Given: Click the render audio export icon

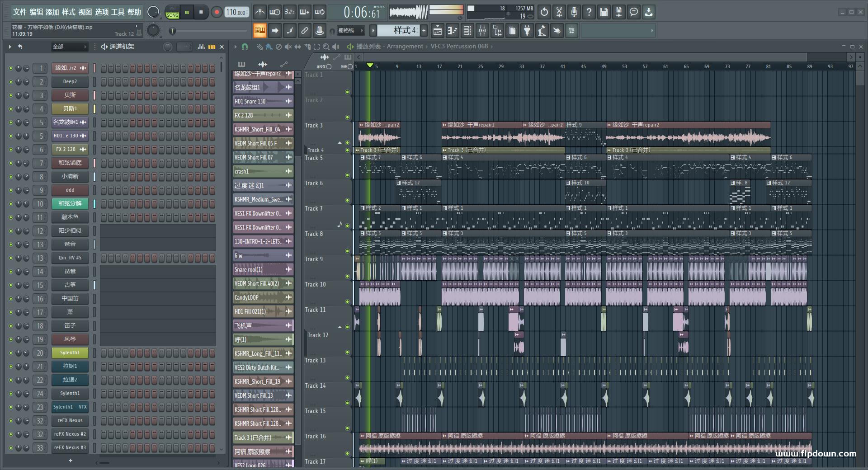Looking at the screenshot, I should pos(619,12).
